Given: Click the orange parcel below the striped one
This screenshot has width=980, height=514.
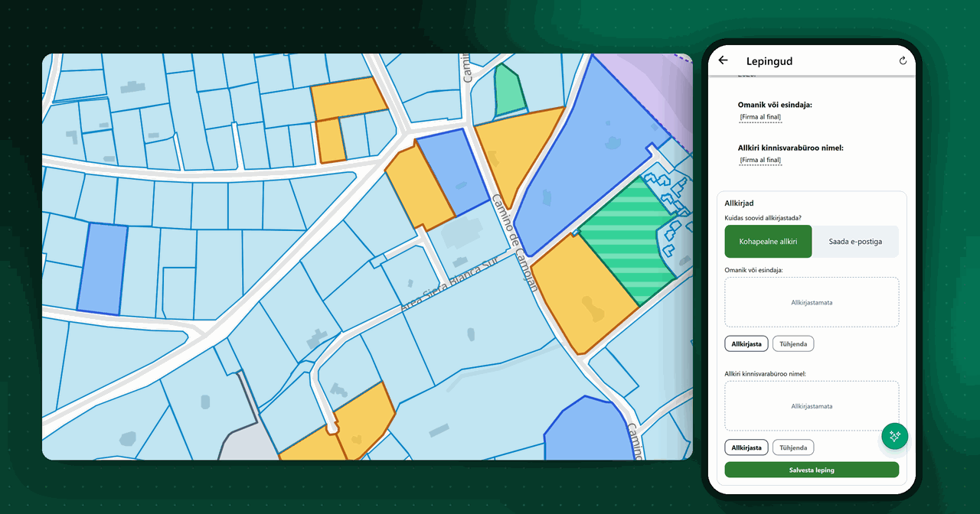Looking at the screenshot, I should click(582, 294).
